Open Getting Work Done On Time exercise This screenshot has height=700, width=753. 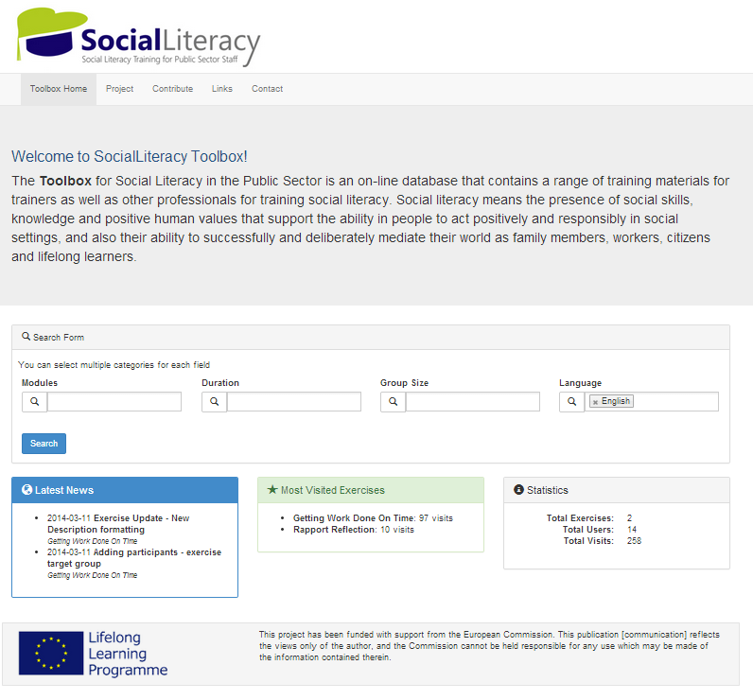[x=354, y=518]
